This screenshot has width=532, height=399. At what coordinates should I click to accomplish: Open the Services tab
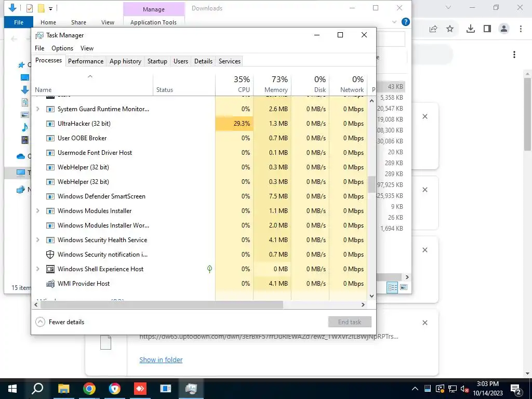(229, 61)
